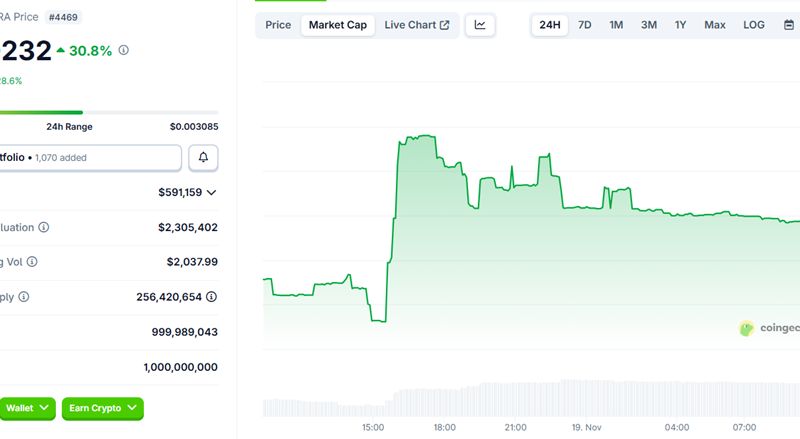Switch to the Price chart tab
This screenshot has width=800, height=439.
[x=278, y=25]
